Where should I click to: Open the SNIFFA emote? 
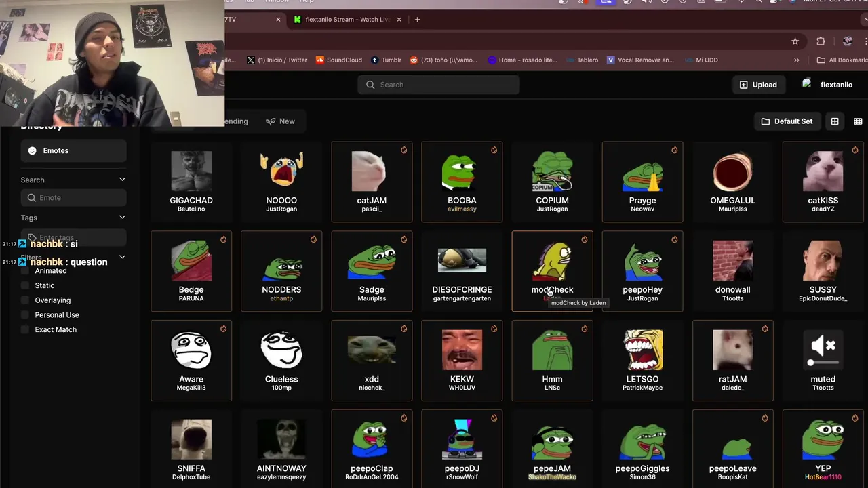pos(191,449)
